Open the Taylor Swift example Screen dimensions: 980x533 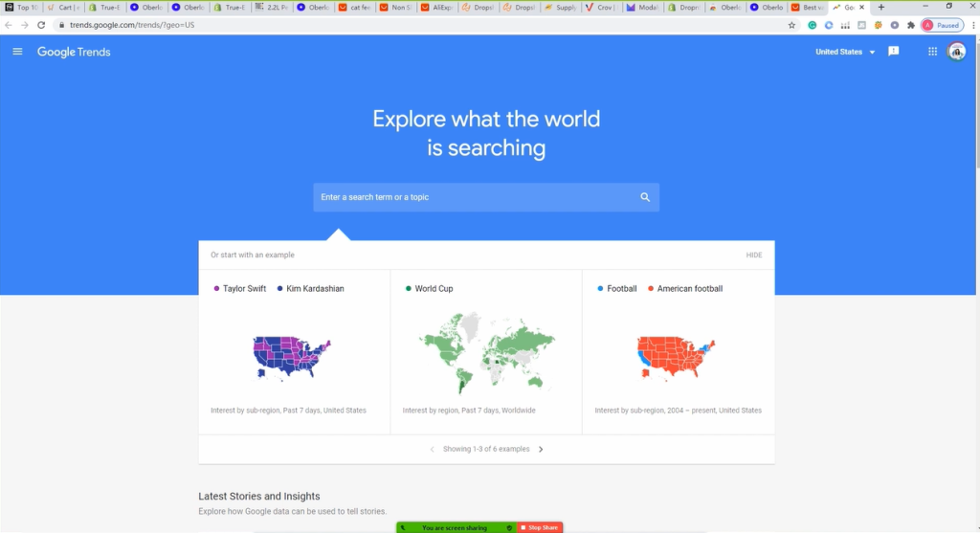pos(240,289)
